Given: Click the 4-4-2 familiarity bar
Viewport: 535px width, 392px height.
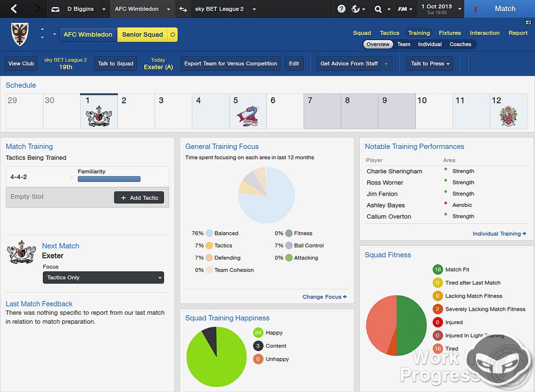Looking at the screenshot, I should click(x=109, y=180).
